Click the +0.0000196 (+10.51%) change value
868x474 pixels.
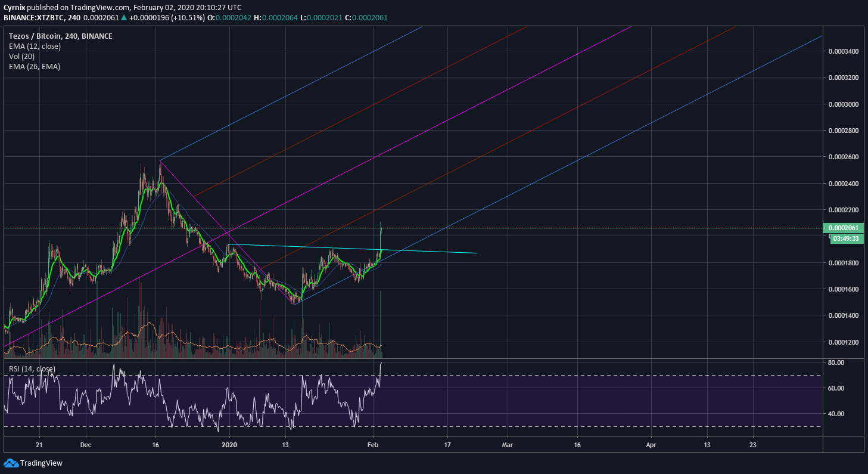167,18
